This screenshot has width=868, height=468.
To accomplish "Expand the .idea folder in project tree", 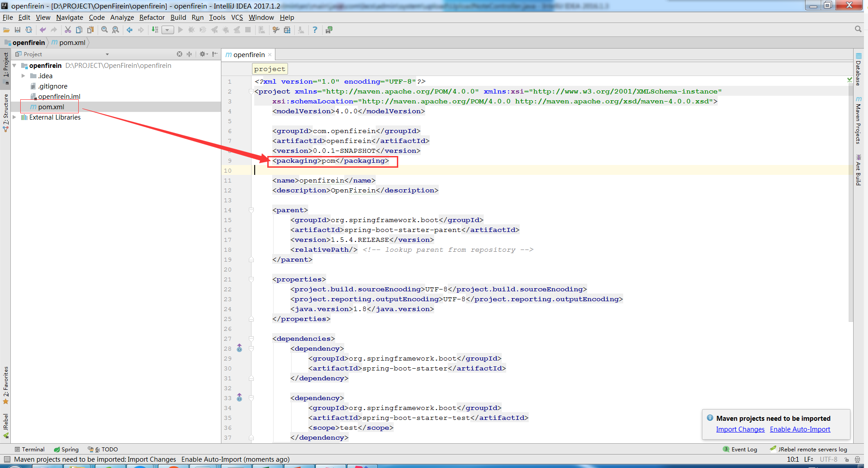I will tap(23, 76).
